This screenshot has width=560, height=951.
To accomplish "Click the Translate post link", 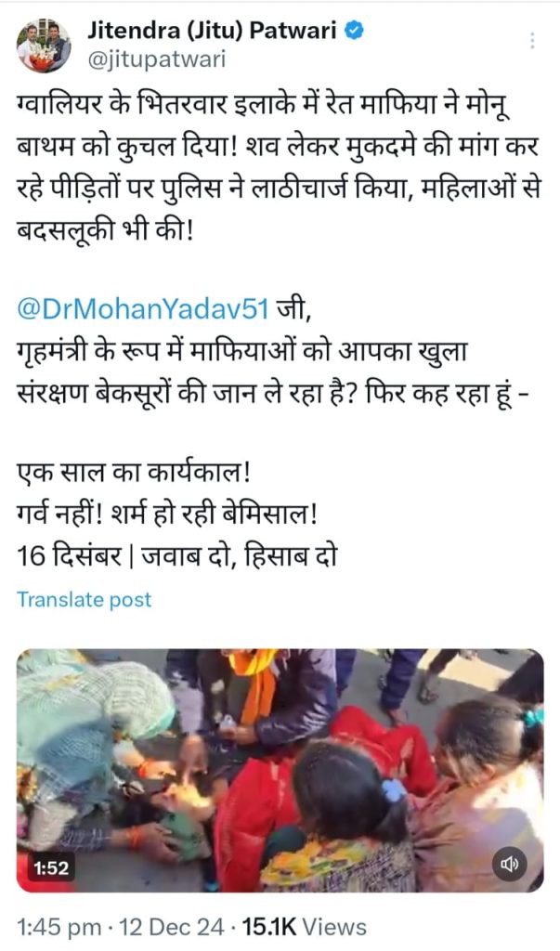I will click(84, 599).
